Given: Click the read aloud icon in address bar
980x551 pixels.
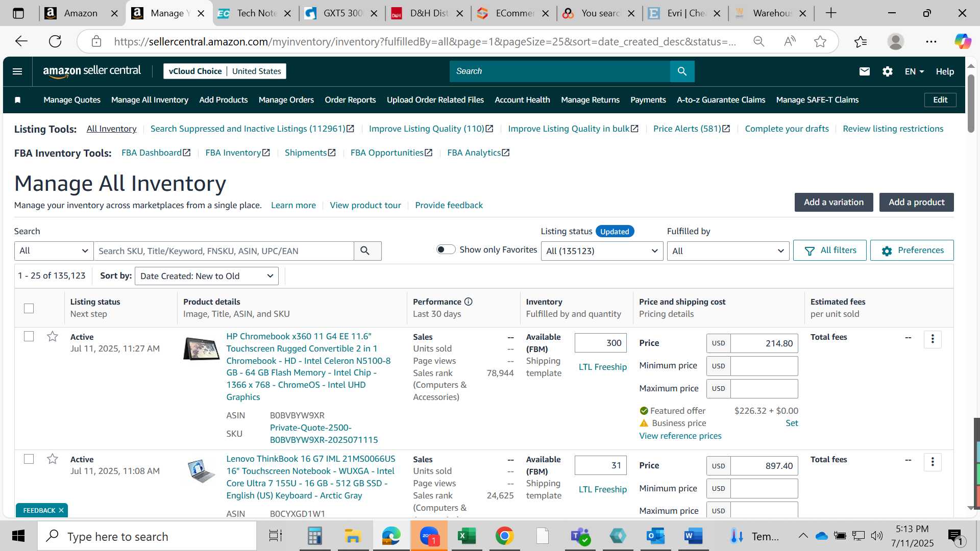Looking at the screenshot, I should point(790,41).
